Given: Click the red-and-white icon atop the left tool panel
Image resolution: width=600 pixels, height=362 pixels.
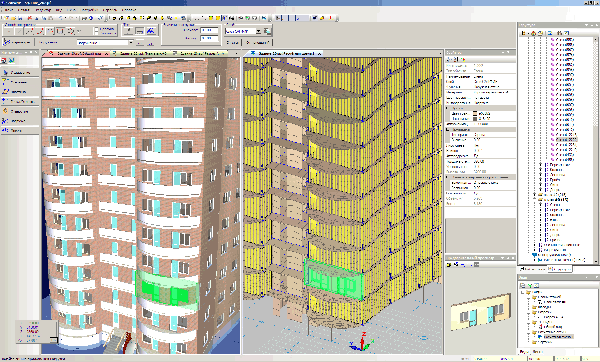Looking at the screenshot, I should [x=4, y=60].
